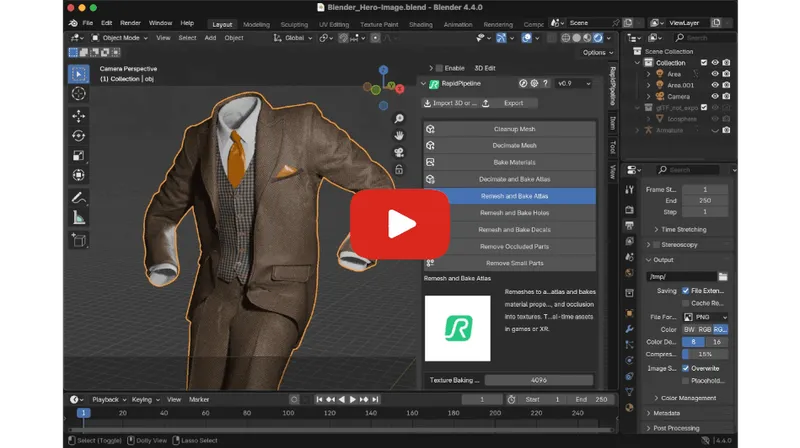Open the Playback dropdown menu

(109, 400)
